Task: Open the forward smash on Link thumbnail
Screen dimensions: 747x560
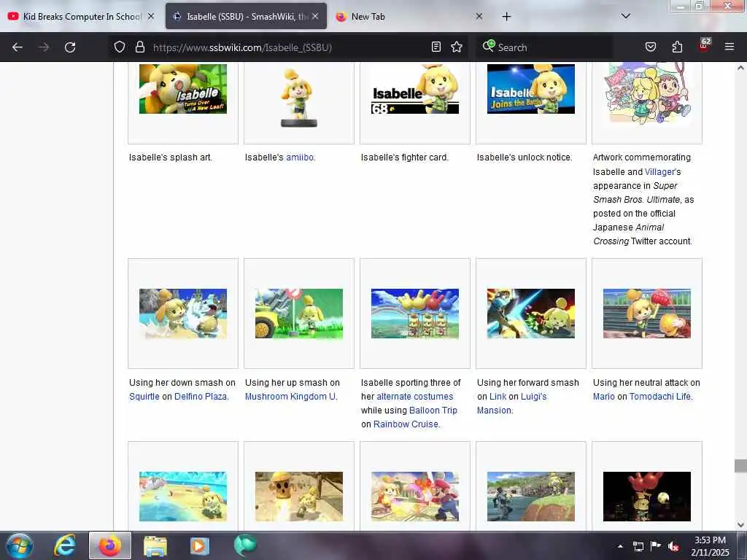Action: pos(531,314)
